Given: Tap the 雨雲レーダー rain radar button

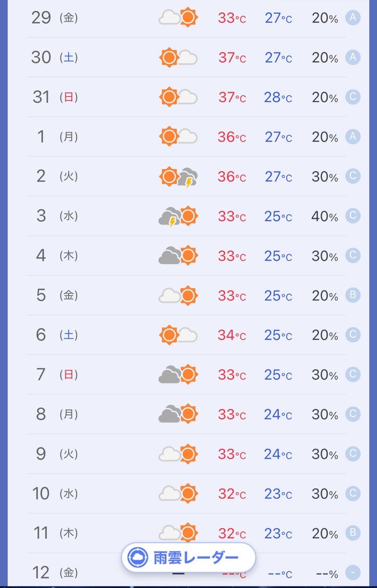Looking at the screenshot, I should 188,558.
